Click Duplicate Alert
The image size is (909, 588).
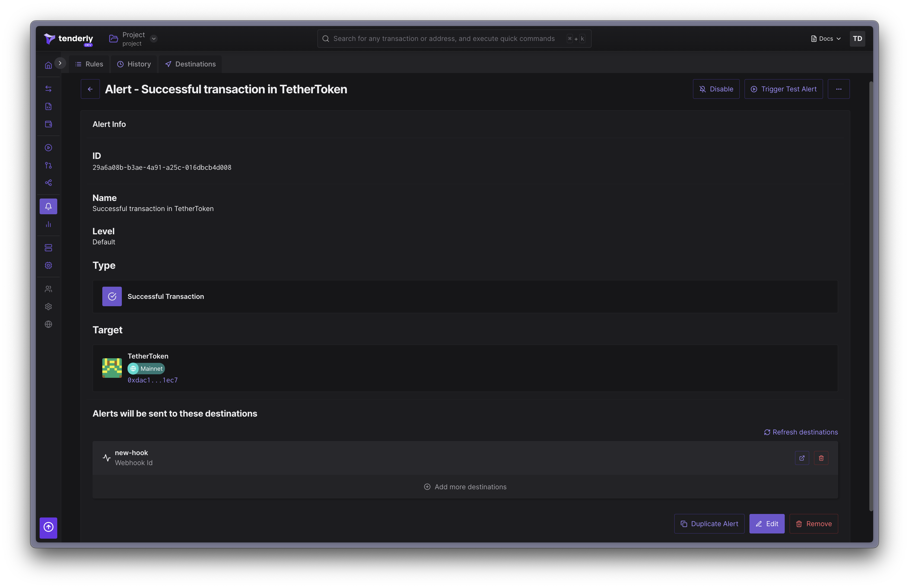coord(709,524)
